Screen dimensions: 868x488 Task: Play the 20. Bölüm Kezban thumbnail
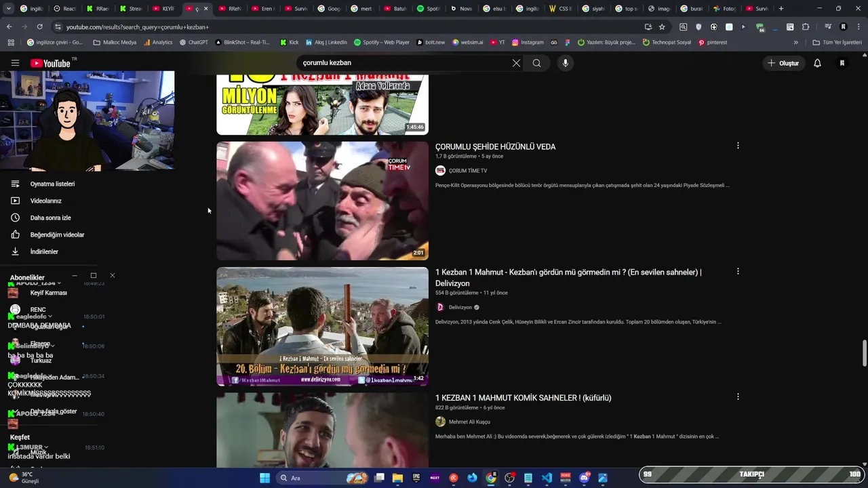coord(322,326)
